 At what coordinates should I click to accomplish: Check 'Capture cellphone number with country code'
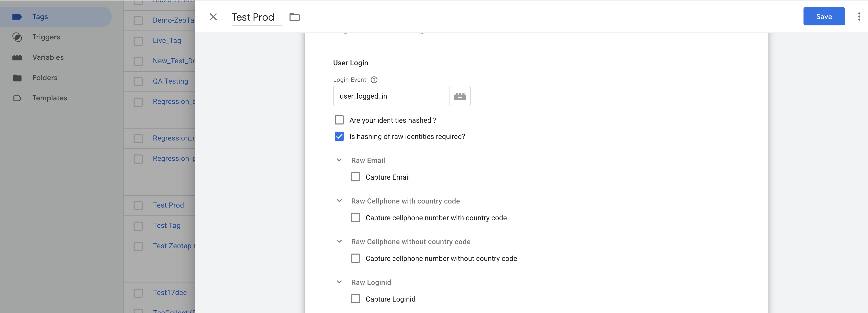(x=356, y=217)
